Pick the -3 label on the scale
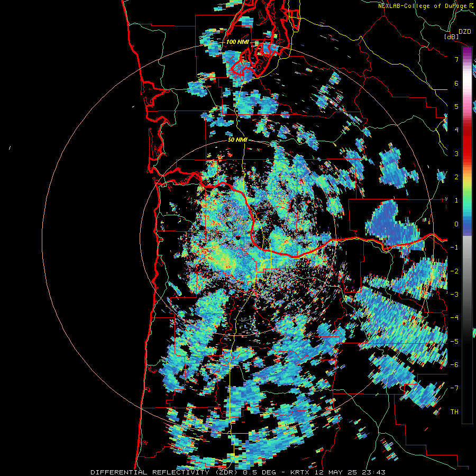Screen dimensions: 476x476 click(454, 294)
